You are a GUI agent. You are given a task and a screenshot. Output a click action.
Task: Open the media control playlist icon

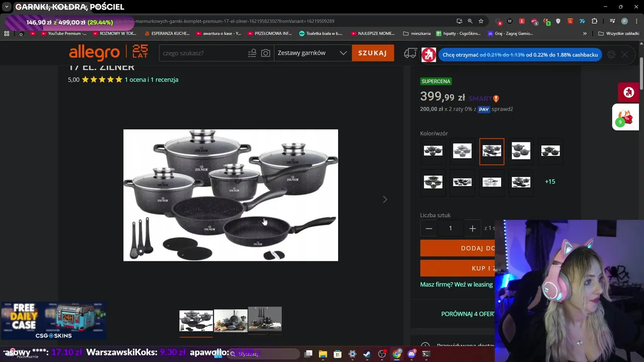click(612, 21)
